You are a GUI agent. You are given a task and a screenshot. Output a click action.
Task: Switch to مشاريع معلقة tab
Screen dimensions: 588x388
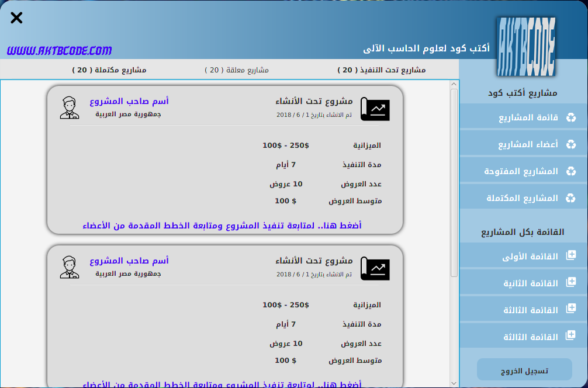[236, 70]
